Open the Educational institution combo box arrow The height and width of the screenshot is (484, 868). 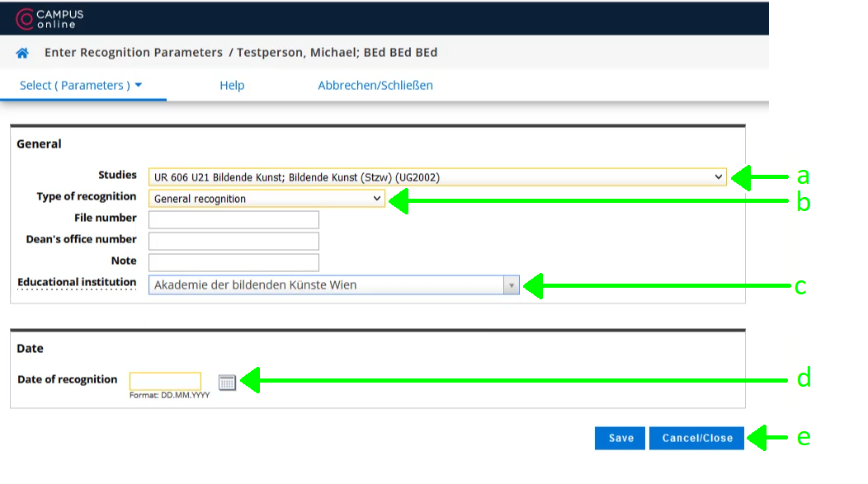[x=512, y=285]
